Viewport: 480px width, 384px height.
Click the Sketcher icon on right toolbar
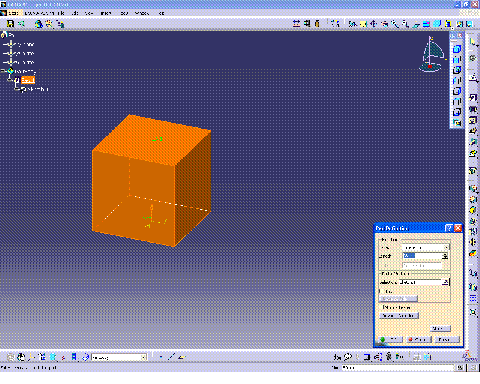coord(473,78)
